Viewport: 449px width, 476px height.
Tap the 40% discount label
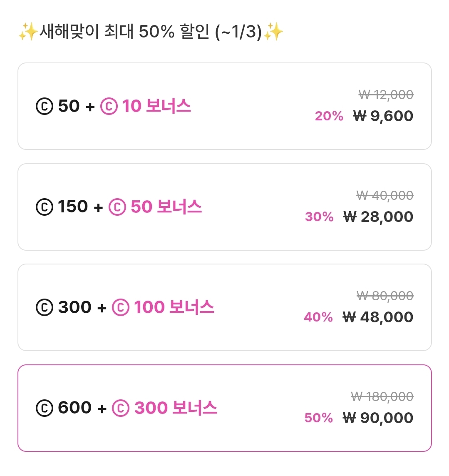pos(318,317)
